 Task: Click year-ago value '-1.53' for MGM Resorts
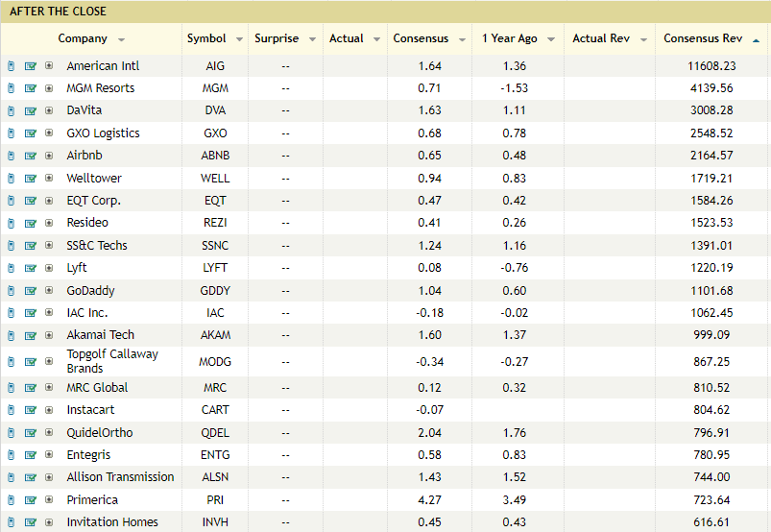pyautogui.click(x=515, y=88)
